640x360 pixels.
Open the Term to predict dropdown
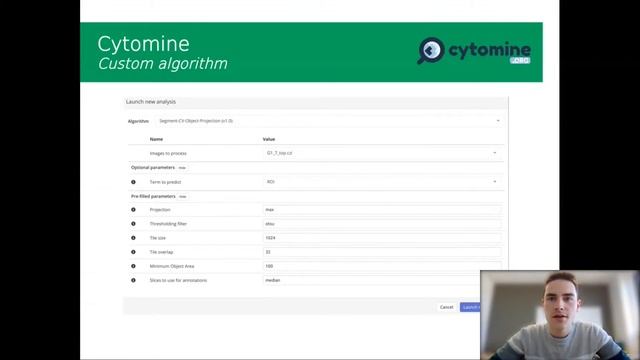pyautogui.click(x=382, y=182)
